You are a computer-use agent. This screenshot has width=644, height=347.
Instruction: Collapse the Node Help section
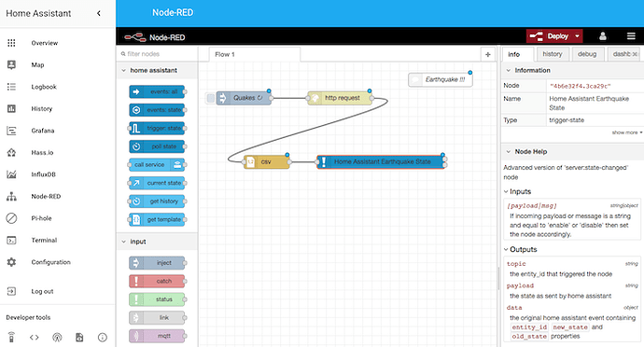509,151
